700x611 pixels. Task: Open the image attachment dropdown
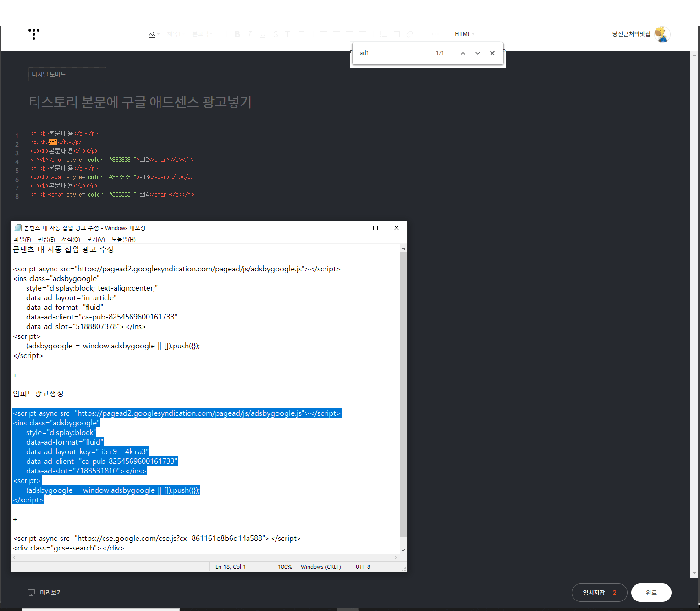[154, 34]
